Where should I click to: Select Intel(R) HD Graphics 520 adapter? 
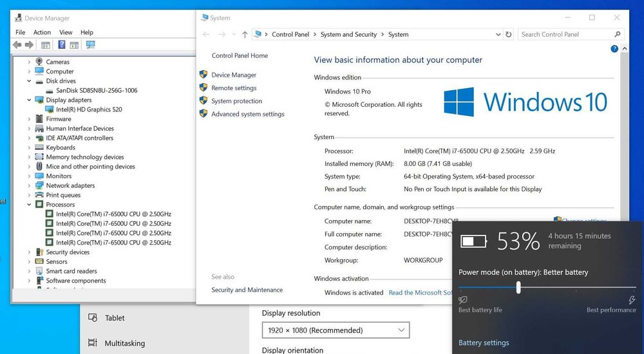pyautogui.click(x=89, y=109)
